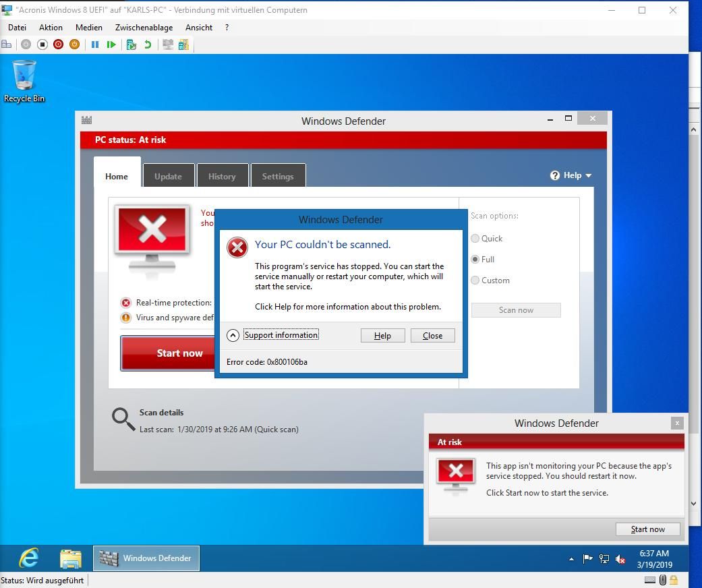Click the VM connection window title bar icon

click(x=7, y=10)
